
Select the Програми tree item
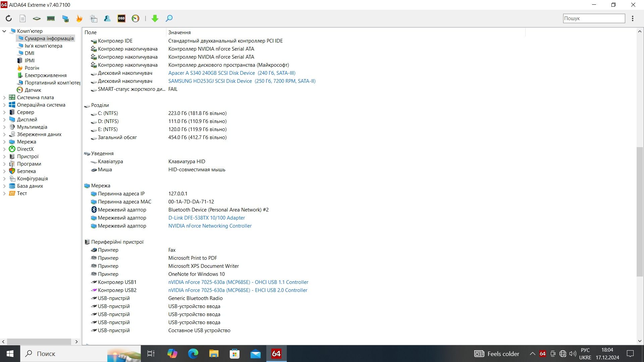click(29, 164)
